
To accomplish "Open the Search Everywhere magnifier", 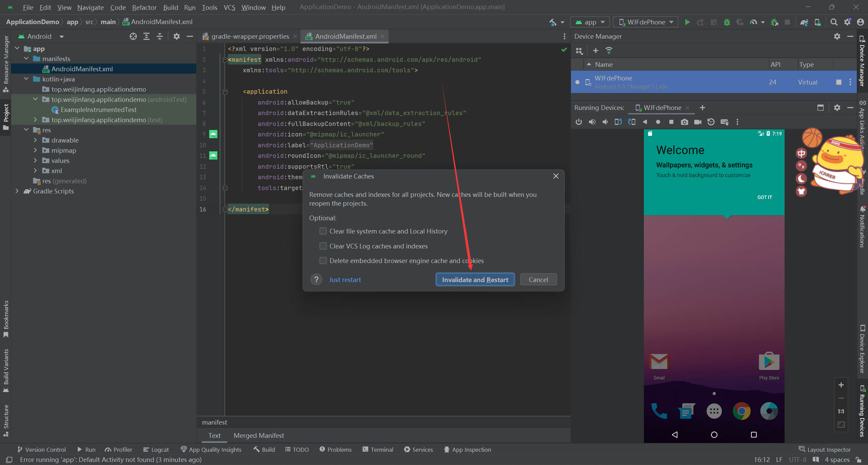I will [834, 22].
